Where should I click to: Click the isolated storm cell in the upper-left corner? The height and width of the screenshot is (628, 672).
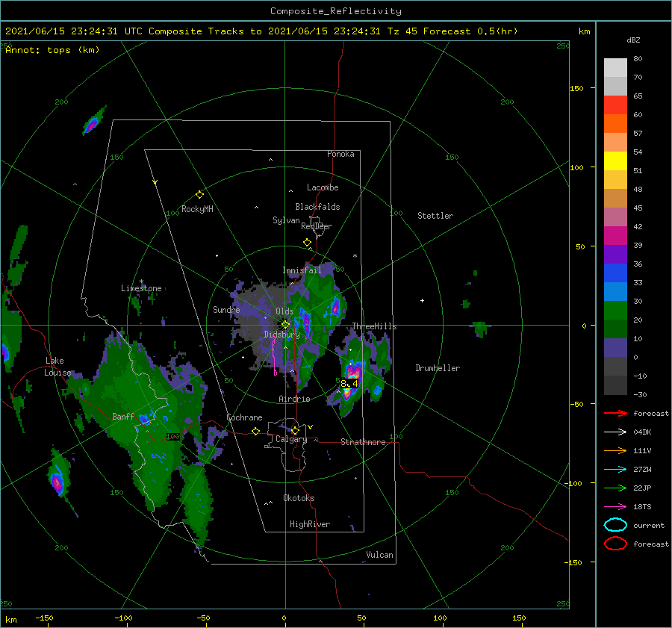(x=93, y=122)
